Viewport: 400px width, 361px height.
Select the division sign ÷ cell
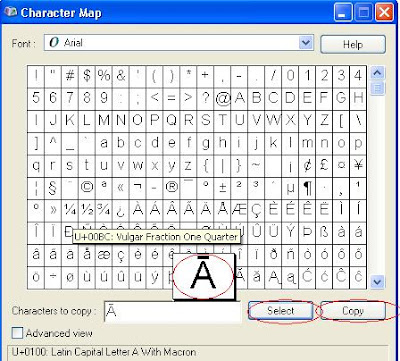[53, 278]
